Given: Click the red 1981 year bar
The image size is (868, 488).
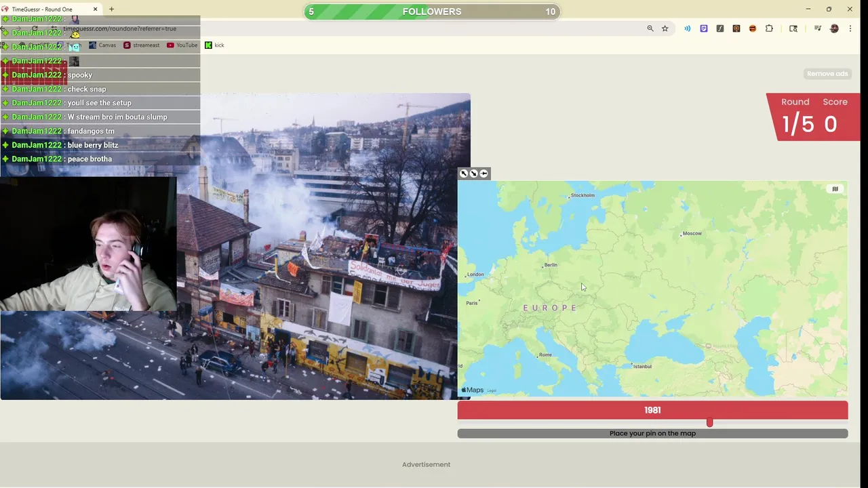Looking at the screenshot, I should click(652, 410).
